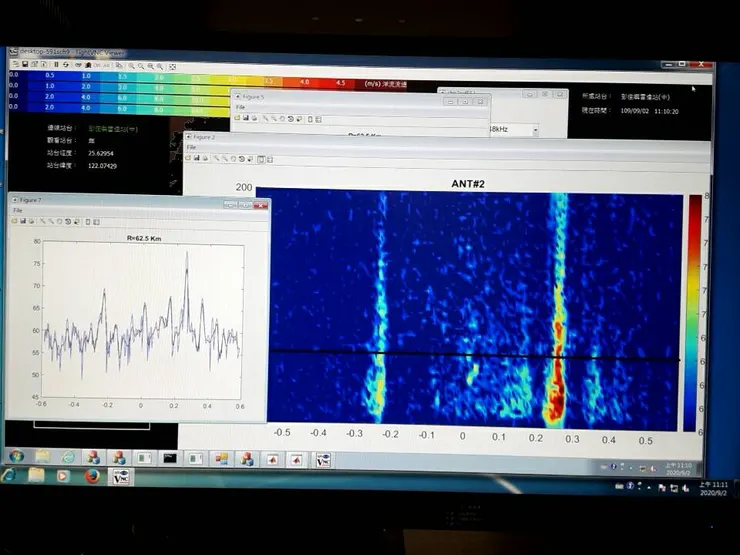Open the File menu in Figure 7
The image size is (740, 555).
coord(18,211)
